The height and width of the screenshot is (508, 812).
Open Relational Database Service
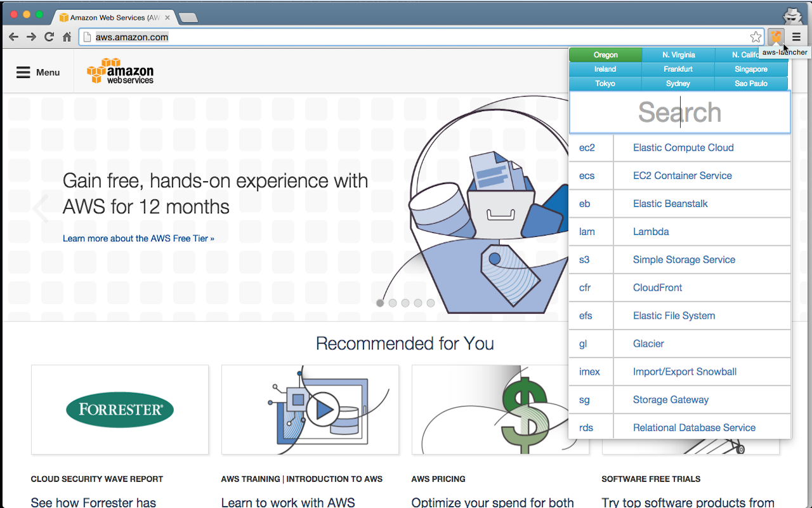pyautogui.click(x=702, y=427)
